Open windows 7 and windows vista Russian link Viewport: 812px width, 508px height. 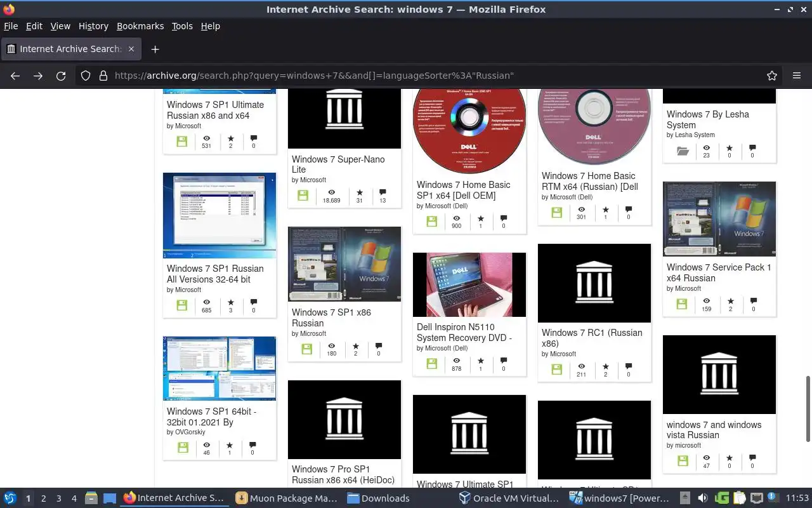click(x=714, y=430)
